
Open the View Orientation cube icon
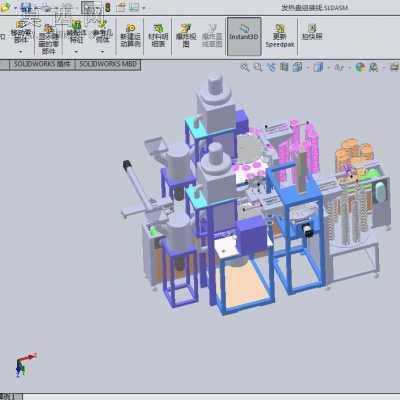[297, 67]
